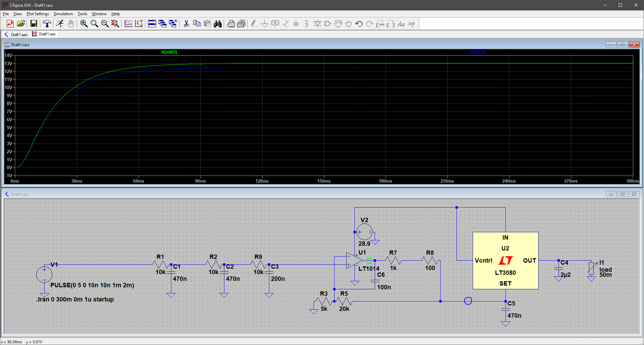Switch to Draft1.raw tab

click(44, 34)
